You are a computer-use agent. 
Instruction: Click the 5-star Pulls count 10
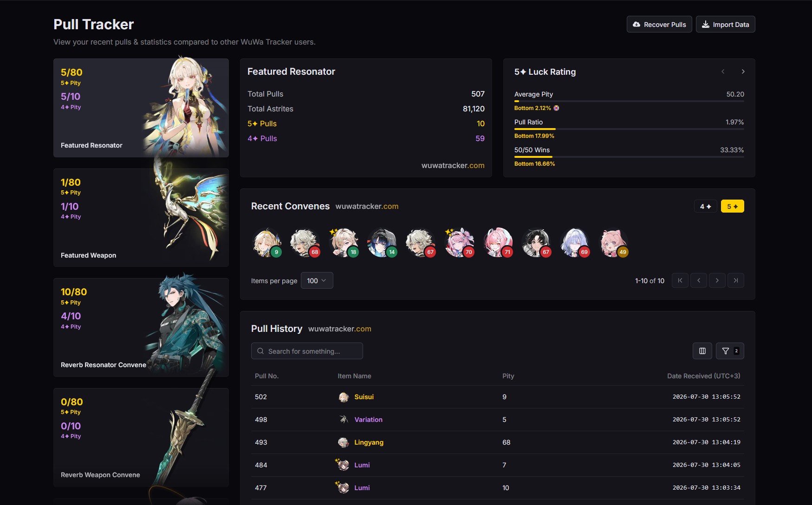481,123
